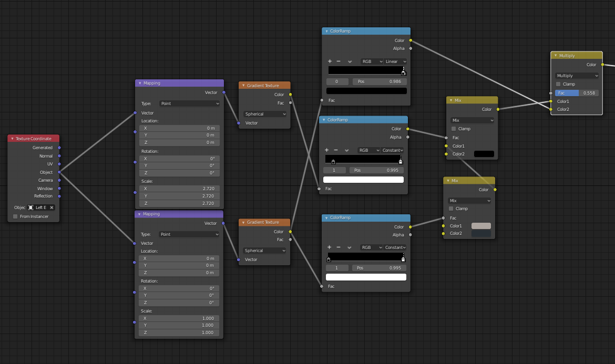Toggle Clamp on the Mix node with beige Color1
Image resolution: width=615 pixels, height=364 pixels.
(x=450, y=209)
